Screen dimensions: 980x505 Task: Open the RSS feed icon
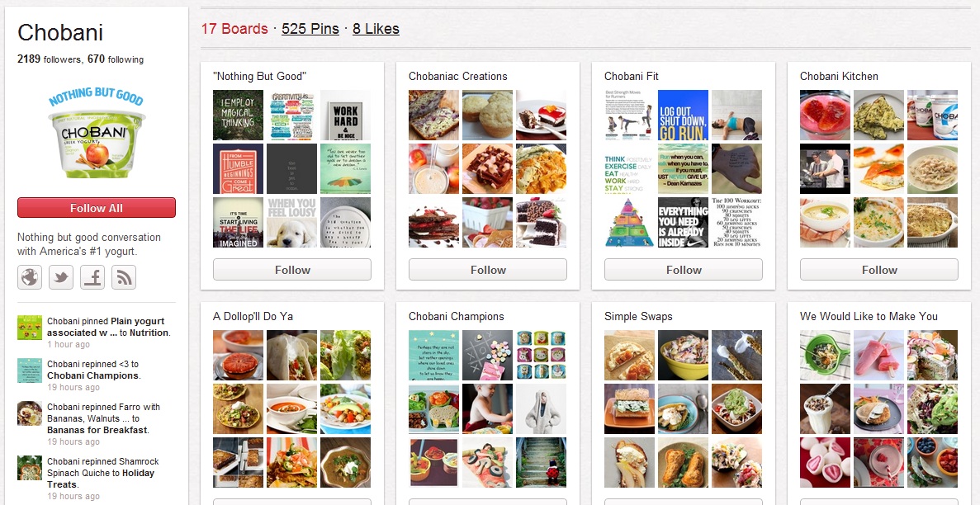point(124,277)
